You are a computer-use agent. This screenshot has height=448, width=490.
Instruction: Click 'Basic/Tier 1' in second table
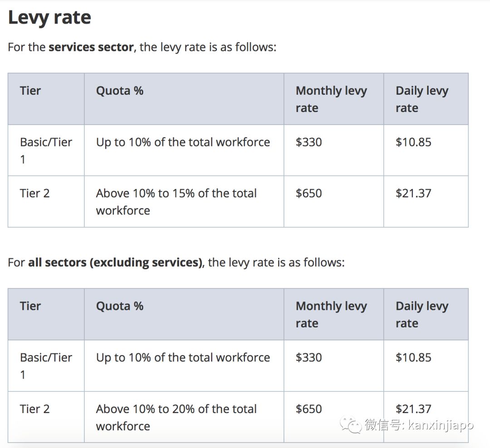(46, 365)
